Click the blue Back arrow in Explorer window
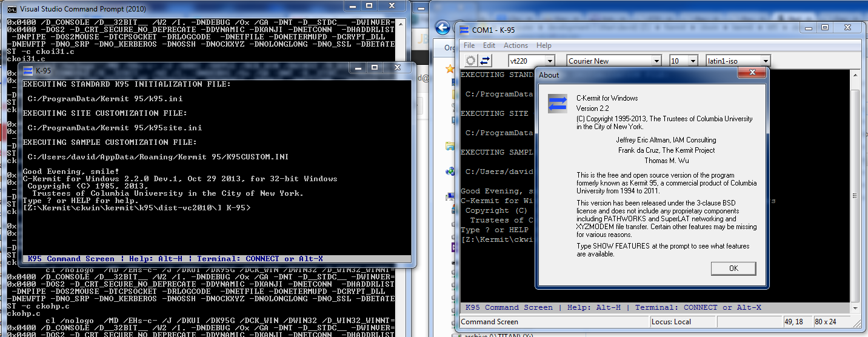This screenshot has width=868, height=337. click(x=443, y=28)
